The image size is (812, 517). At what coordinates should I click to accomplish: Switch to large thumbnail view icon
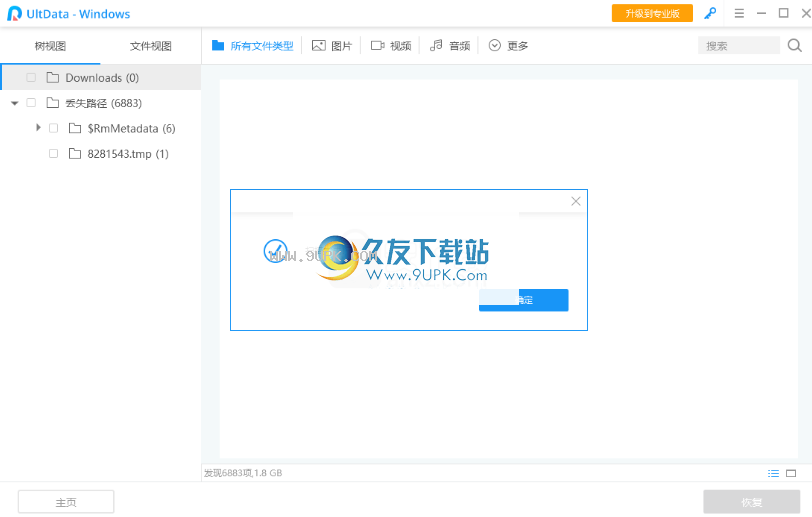click(791, 473)
